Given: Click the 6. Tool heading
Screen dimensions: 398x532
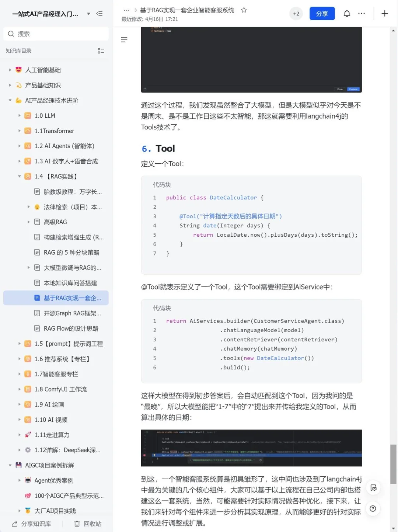Looking at the screenshot, I should [158, 149].
